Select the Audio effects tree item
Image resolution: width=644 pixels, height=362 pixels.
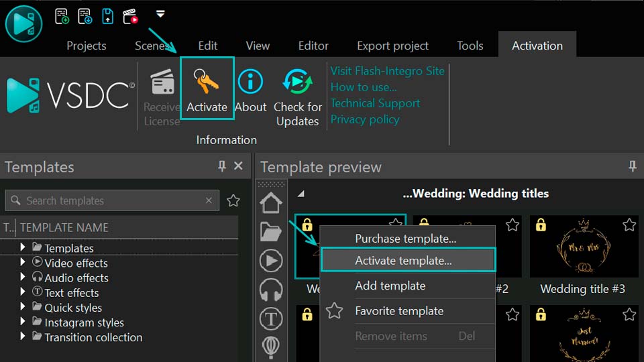pos(76,278)
